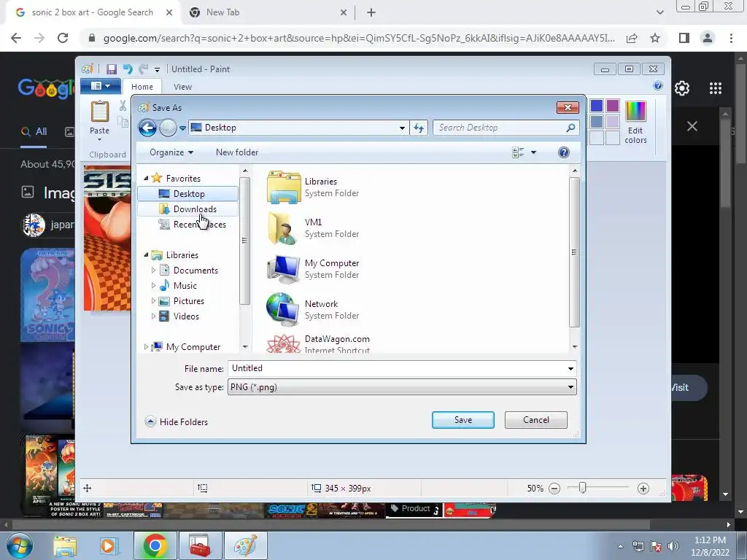This screenshot has width=747, height=560.
Task: Open the recent locations arrow beside Forward button
Action: tap(182, 128)
